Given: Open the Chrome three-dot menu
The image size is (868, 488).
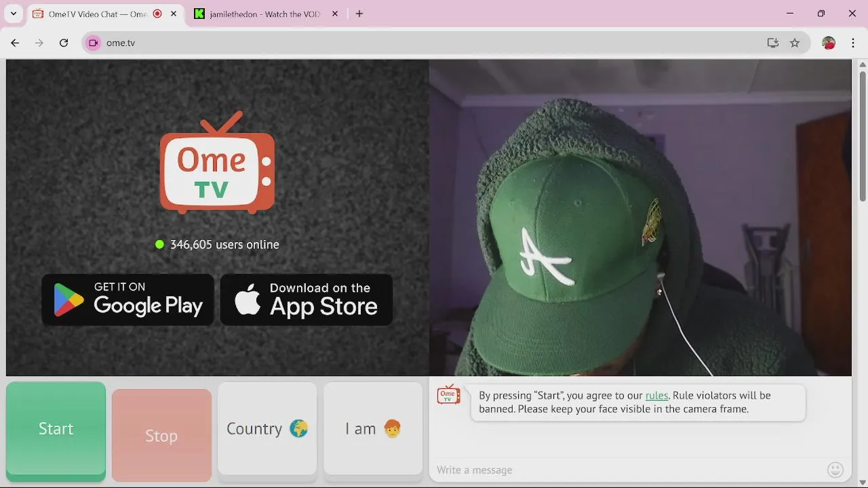Looking at the screenshot, I should coord(853,43).
